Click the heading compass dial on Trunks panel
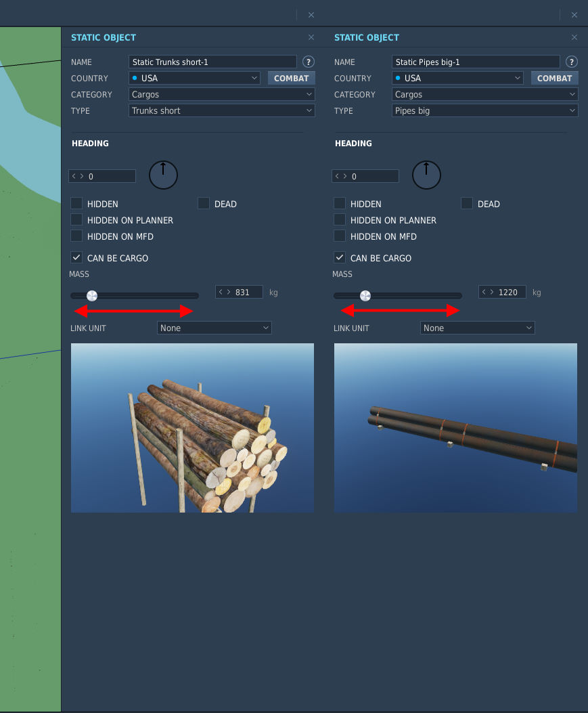588x713 pixels. tap(162, 175)
